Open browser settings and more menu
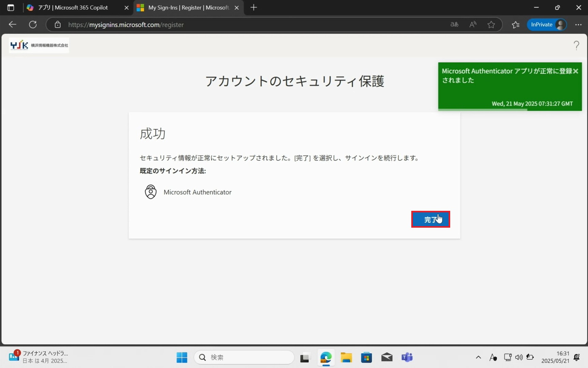This screenshot has height=368, width=588. (578, 25)
